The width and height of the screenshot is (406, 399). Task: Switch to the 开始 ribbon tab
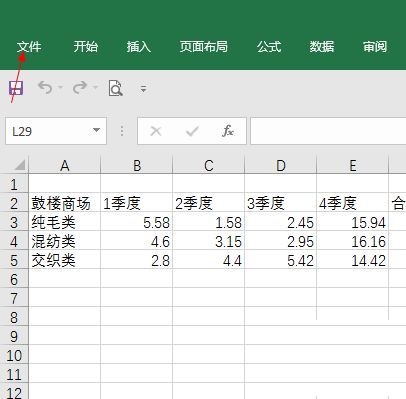[86, 47]
